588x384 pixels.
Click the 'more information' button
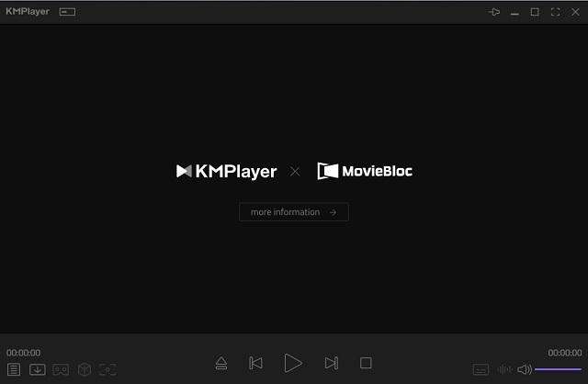tap(294, 212)
